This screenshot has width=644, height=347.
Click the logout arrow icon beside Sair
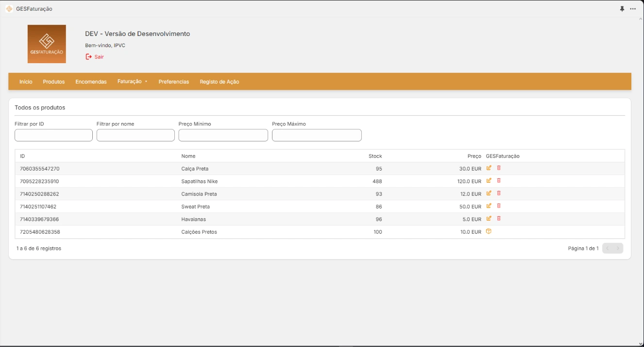[88, 56]
